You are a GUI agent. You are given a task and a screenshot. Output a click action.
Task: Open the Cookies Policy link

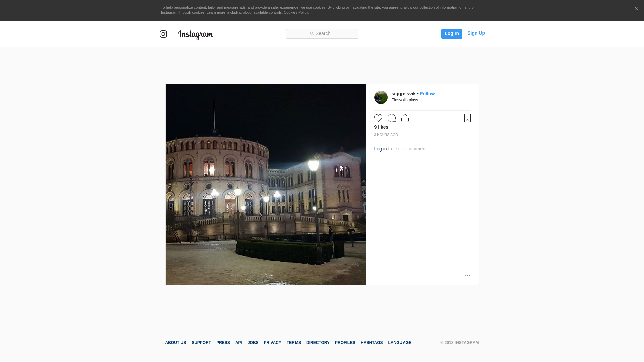[296, 12]
